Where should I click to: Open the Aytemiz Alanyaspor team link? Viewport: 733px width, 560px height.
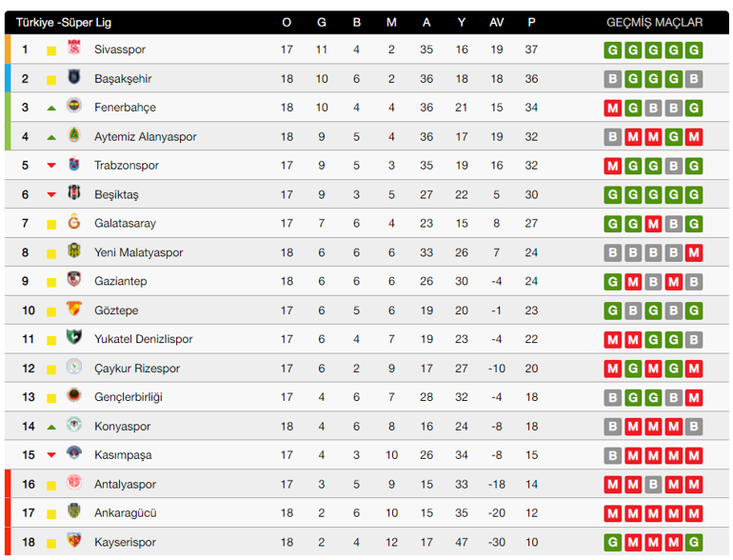coord(145,137)
